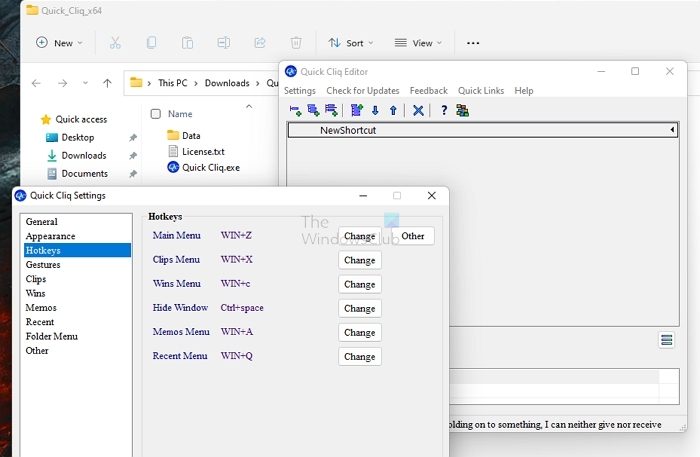Click Check for Updates menu
The image size is (700, 457).
362,91
